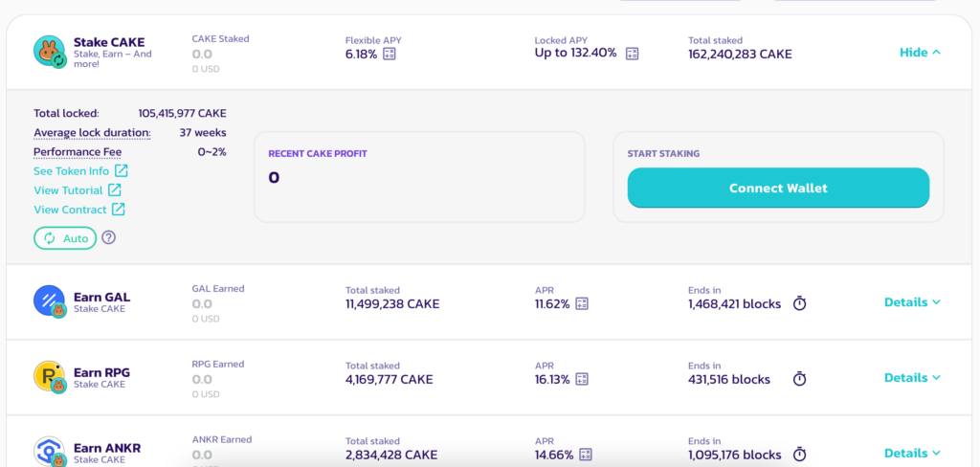Expand Details for Earn RPG pool
The height and width of the screenshot is (467, 980).
coord(912,378)
